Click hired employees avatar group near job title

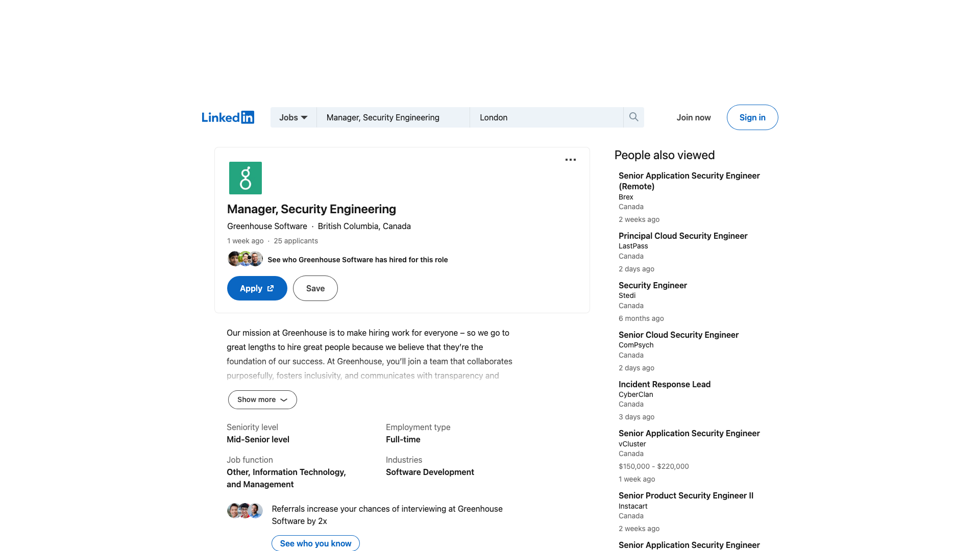(x=245, y=259)
